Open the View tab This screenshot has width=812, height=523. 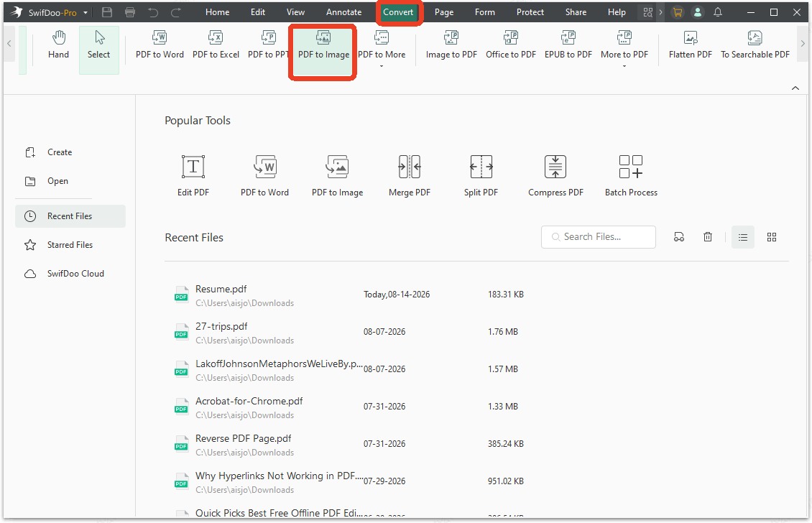coord(295,12)
